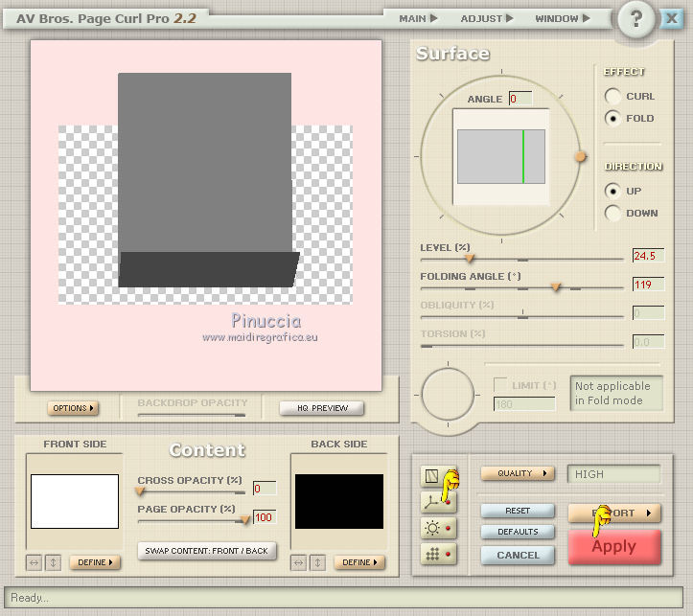Open the help question mark button

[x=636, y=18]
